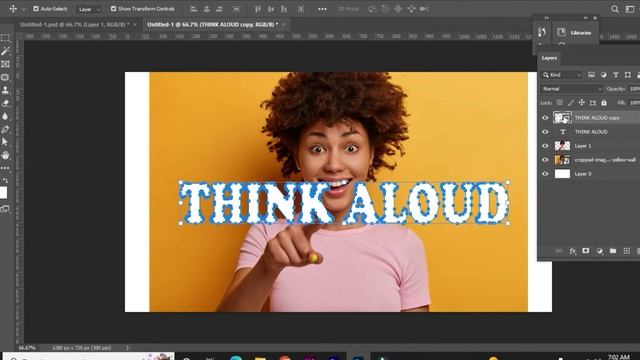Hide the cropped-image yellow-wall layer
This screenshot has height=360, width=640.
click(545, 160)
